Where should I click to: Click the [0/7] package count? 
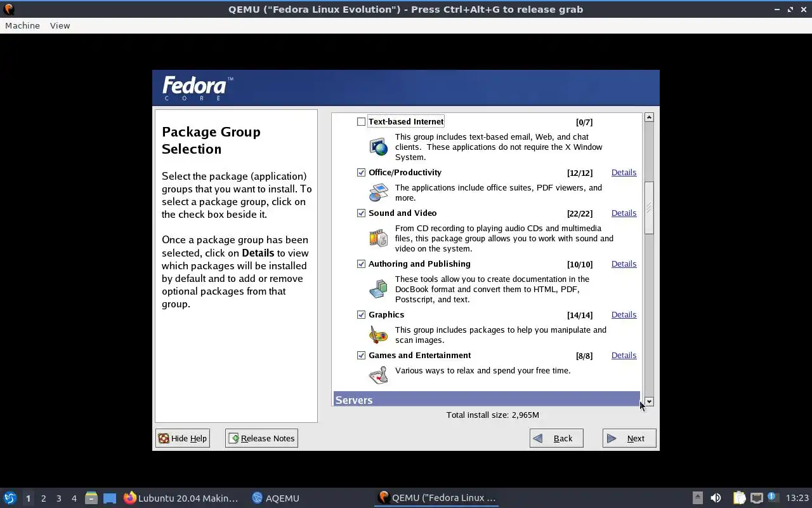click(x=584, y=122)
